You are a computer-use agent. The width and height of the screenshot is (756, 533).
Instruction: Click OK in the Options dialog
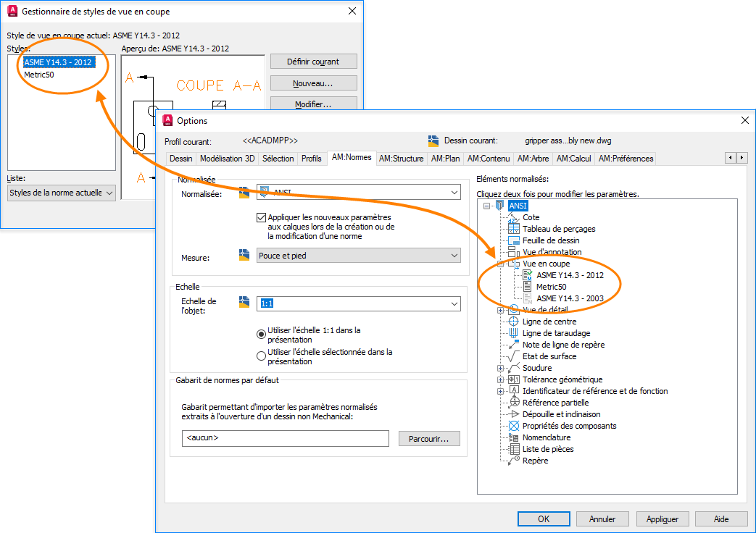pyautogui.click(x=544, y=519)
